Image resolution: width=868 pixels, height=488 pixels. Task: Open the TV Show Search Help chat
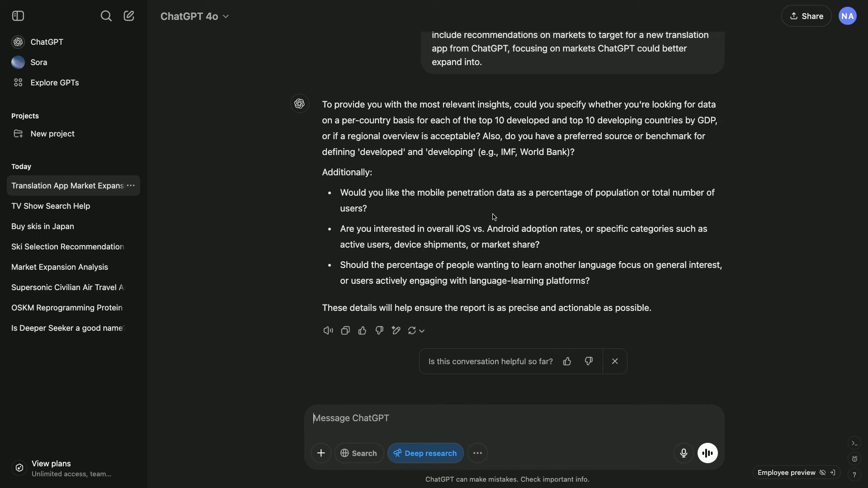tap(51, 206)
